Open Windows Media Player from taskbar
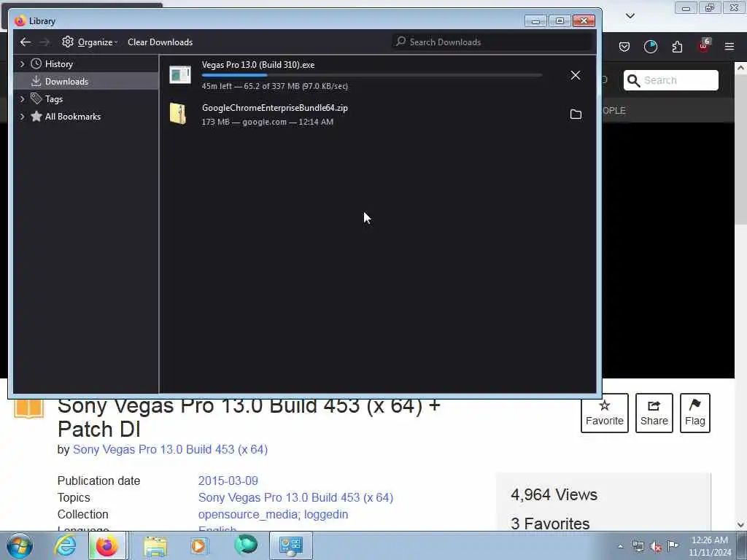The height and width of the screenshot is (560, 747). coord(199,545)
